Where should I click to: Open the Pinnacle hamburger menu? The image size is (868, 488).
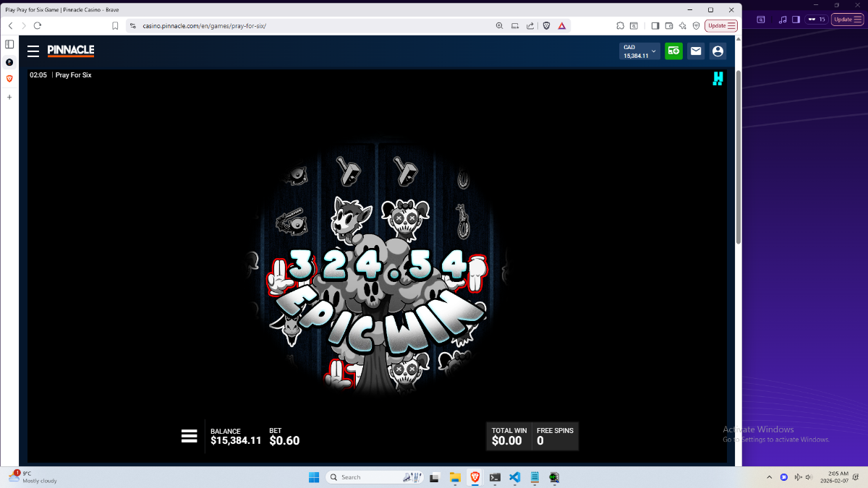tap(33, 51)
